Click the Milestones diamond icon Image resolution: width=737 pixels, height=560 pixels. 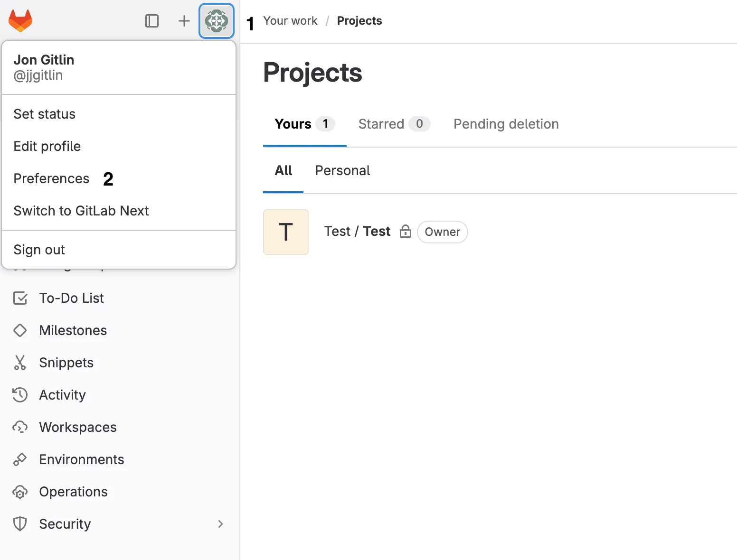[x=20, y=330]
